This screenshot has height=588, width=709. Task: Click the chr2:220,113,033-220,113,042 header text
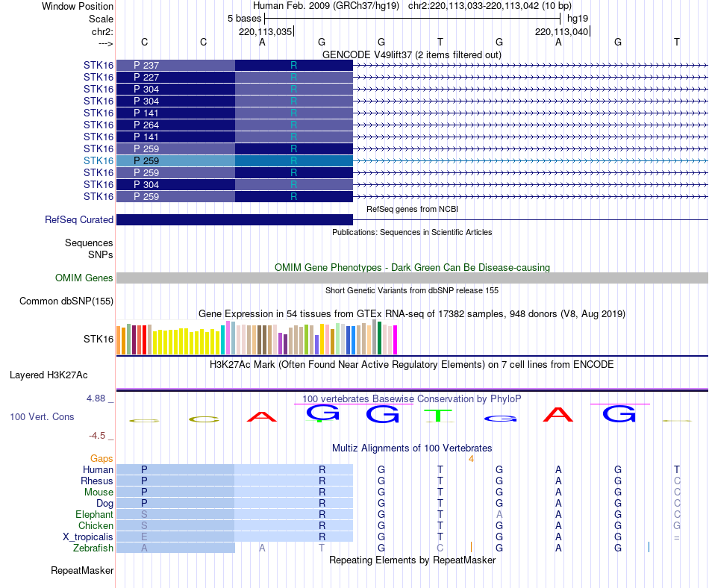(490, 6)
